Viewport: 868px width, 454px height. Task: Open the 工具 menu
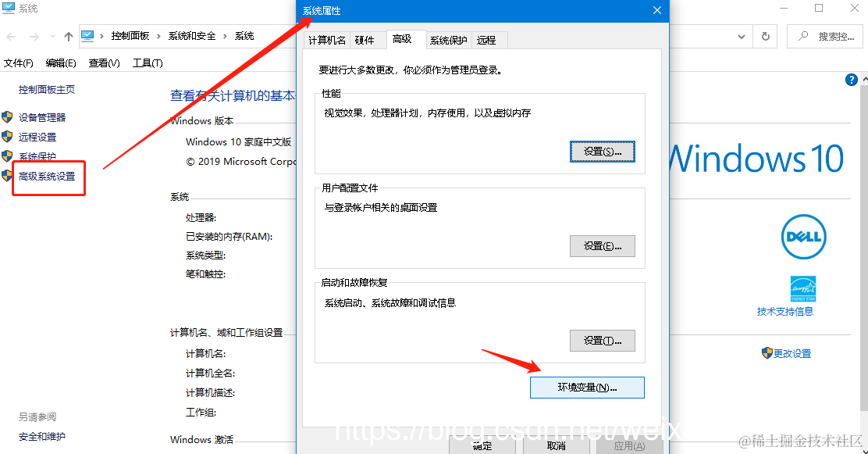147,63
